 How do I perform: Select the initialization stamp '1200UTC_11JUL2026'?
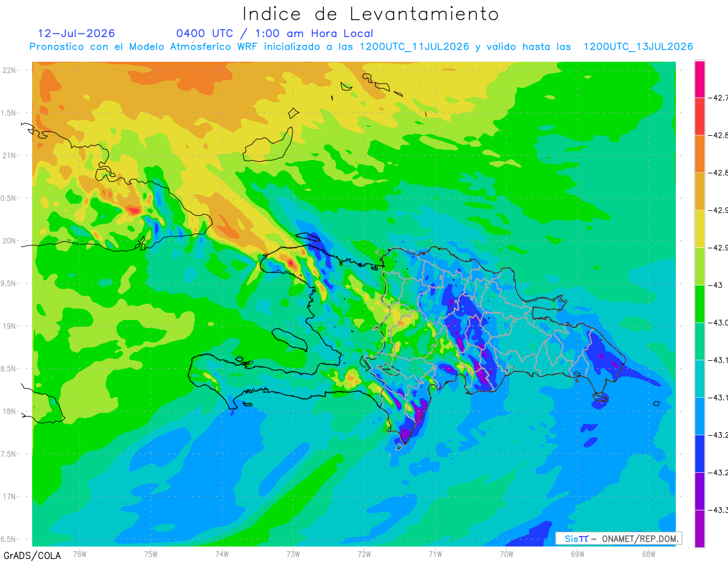[x=414, y=47]
